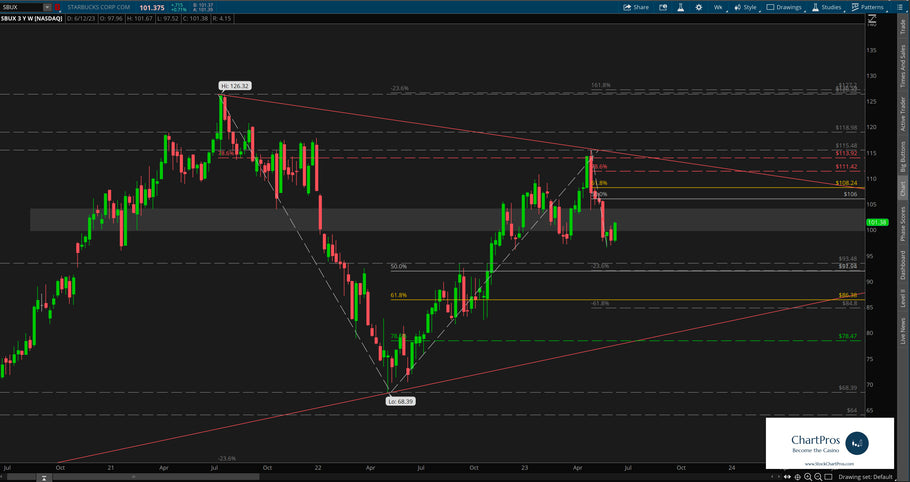Click the $68.39 level label
The width and height of the screenshot is (910, 482).
coord(848,387)
